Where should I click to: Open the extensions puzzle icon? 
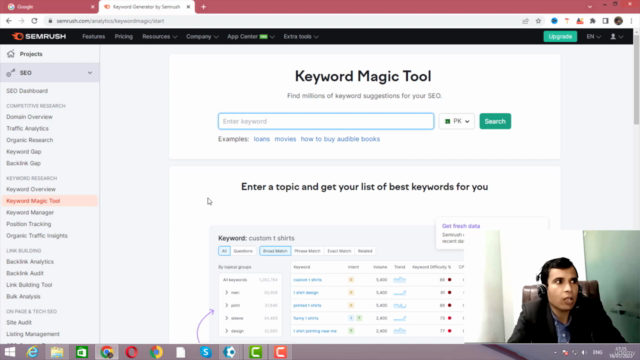(593, 21)
